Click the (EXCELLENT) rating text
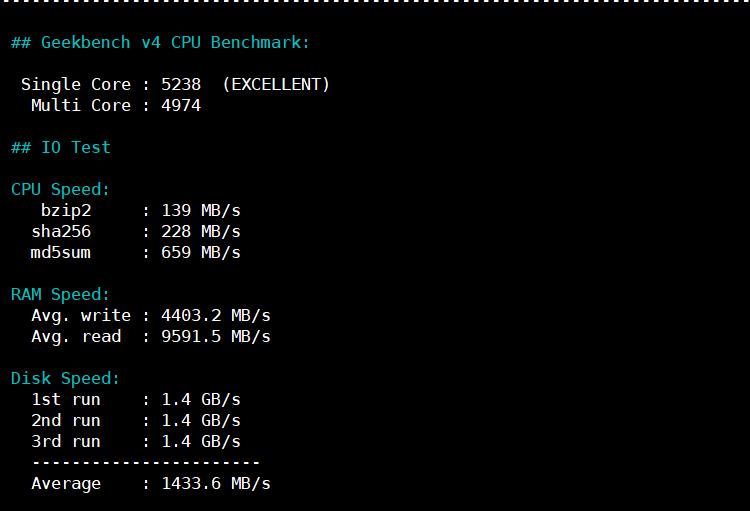 point(276,84)
